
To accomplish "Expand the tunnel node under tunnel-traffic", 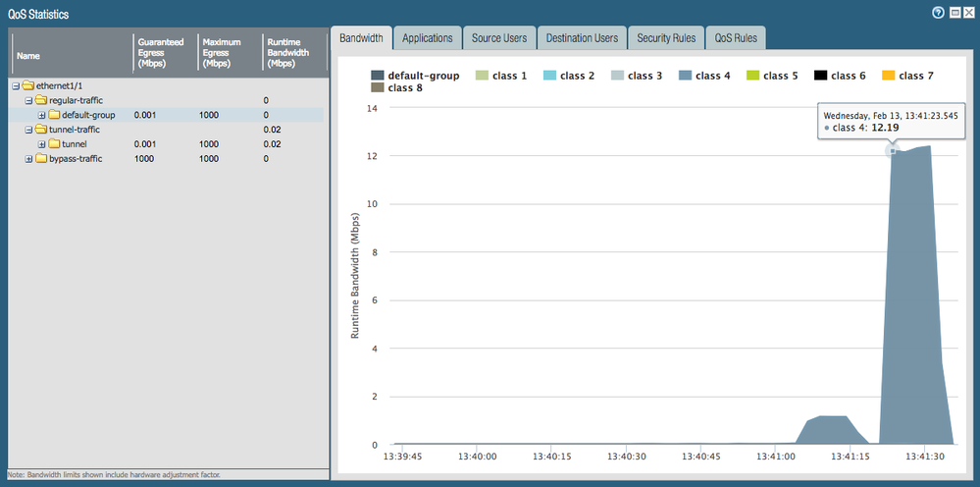I will point(42,144).
